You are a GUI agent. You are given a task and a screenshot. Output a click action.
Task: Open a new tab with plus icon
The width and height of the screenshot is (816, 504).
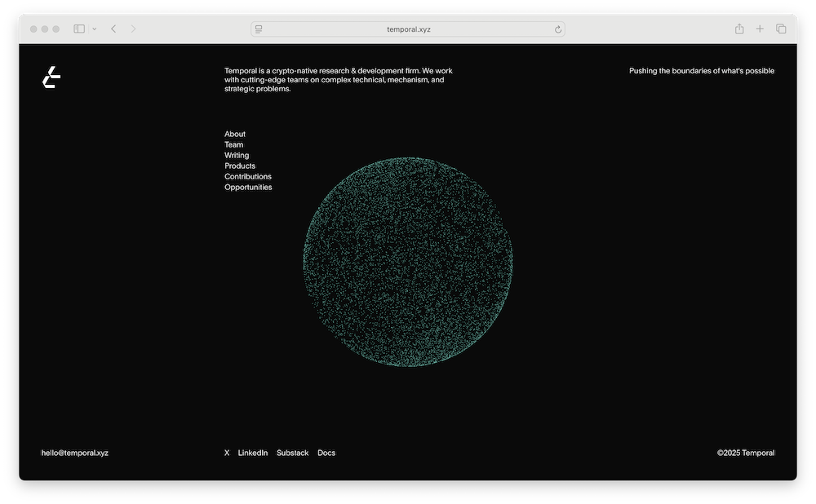(x=760, y=29)
